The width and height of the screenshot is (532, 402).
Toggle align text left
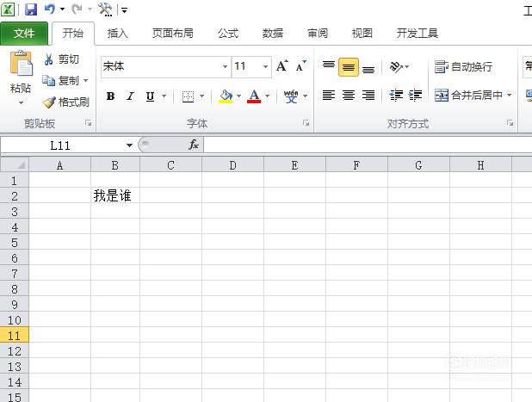pos(329,96)
